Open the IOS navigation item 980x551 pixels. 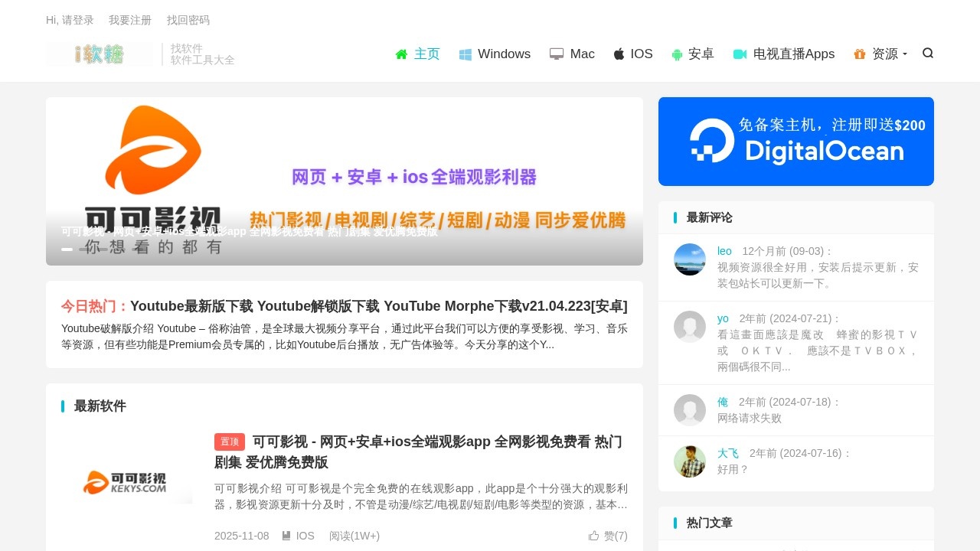pos(633,54)
